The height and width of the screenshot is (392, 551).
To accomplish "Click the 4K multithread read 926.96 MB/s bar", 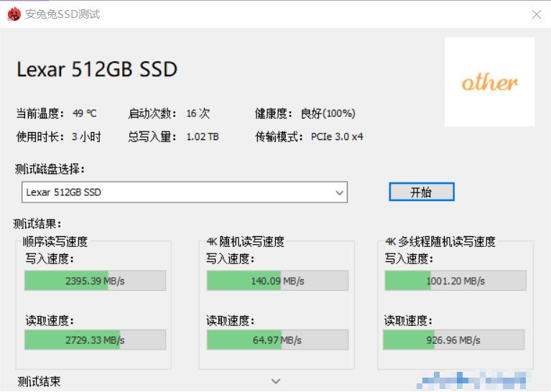I will pyautogui.click(x=455, y=340).
